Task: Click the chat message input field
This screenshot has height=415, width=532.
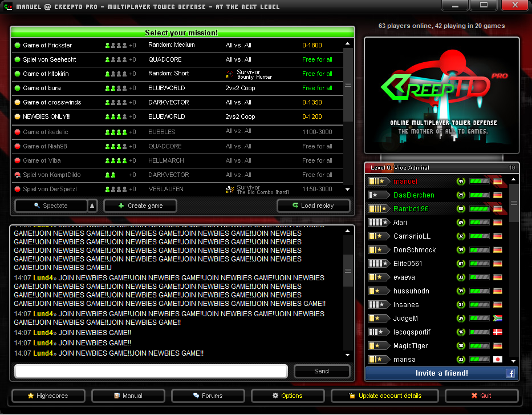Action: (151, 371)
